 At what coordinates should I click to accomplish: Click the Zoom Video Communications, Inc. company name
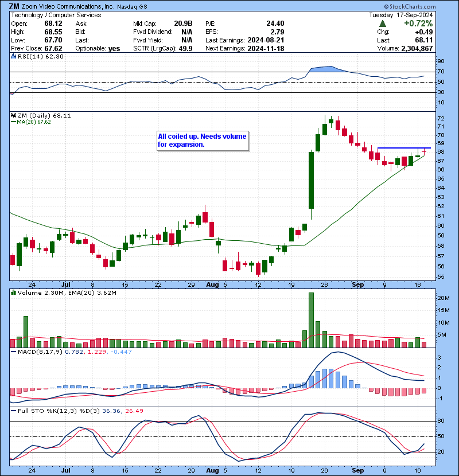[x=68, y=6]
